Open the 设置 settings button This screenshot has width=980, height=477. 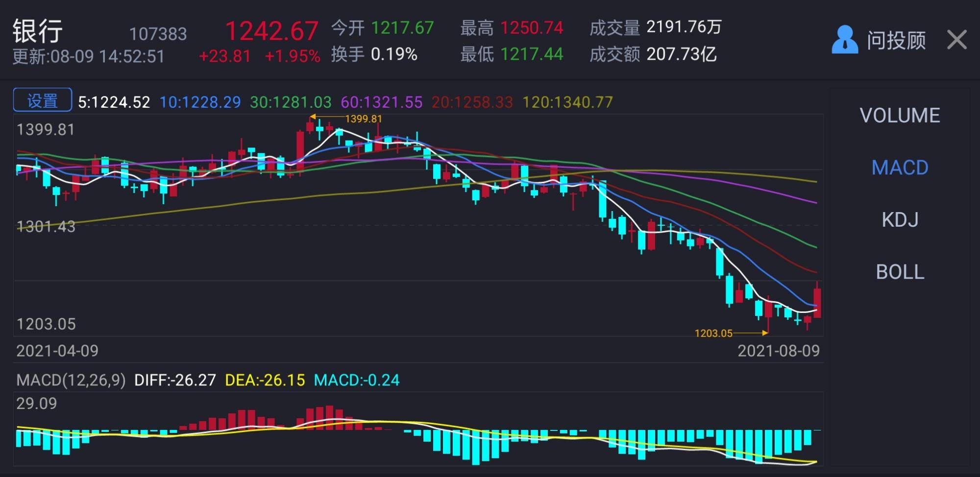(x=43, y=100)
